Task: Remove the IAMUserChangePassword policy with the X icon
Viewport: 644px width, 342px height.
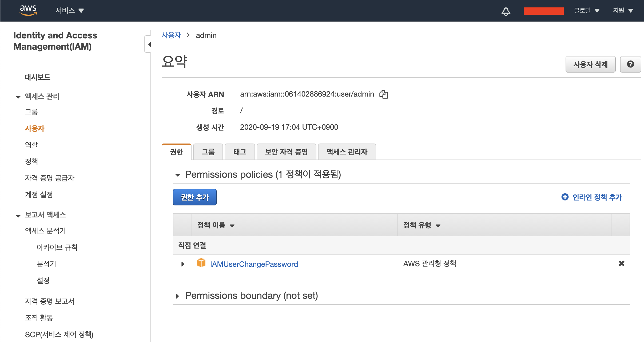Action: (621, 264)
